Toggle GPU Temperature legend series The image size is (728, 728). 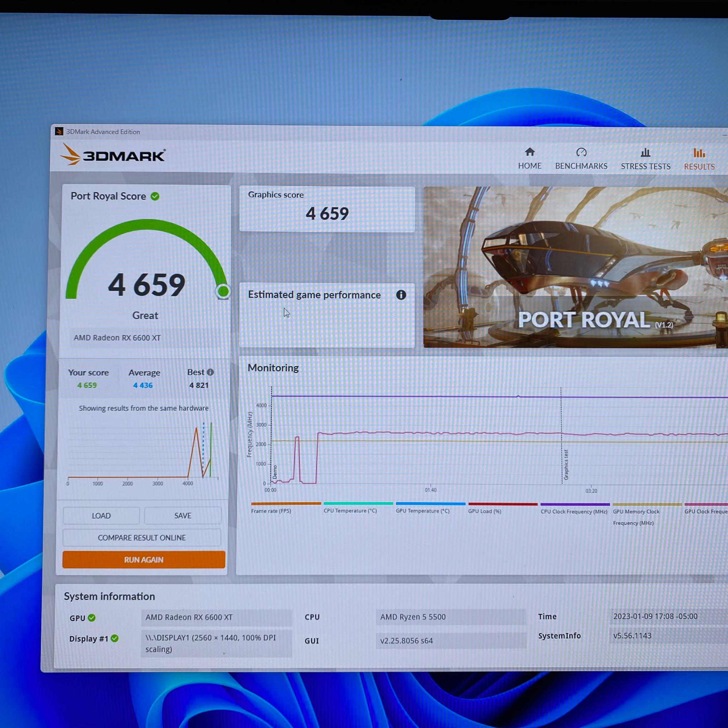(430, 508)
